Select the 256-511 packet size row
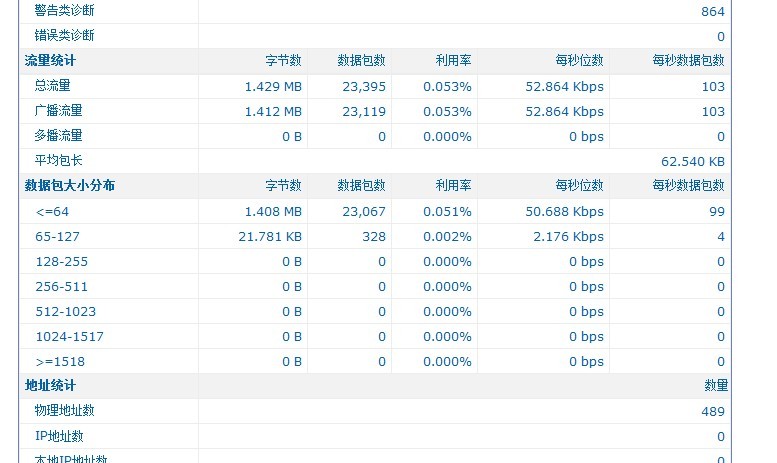The image size is (777, 463). 62,287
